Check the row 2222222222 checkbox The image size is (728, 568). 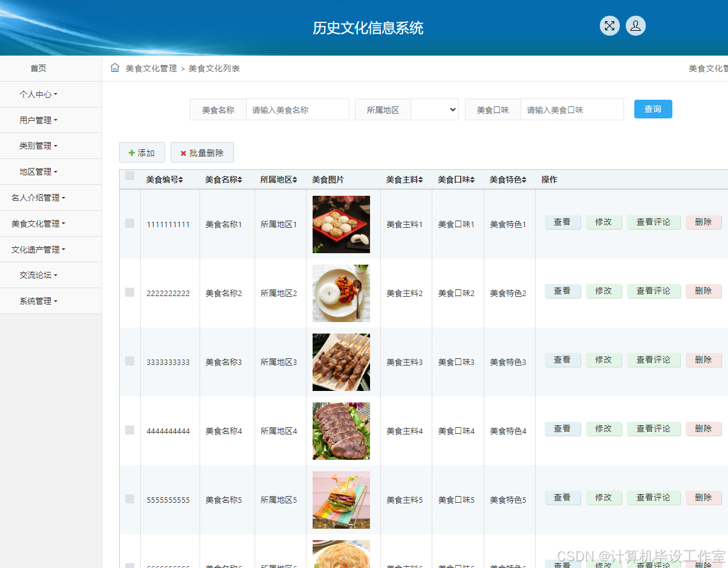tap(129, 292)
